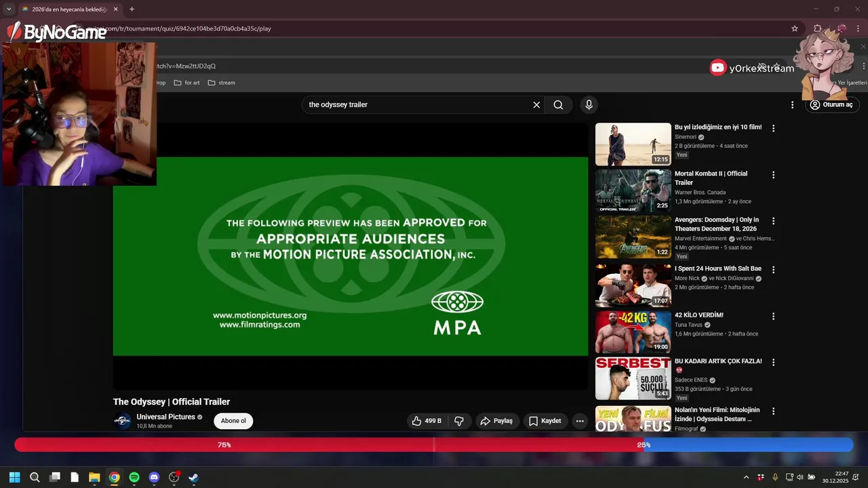Open the Universal Pictures channel avatar

tap(122, 421)
